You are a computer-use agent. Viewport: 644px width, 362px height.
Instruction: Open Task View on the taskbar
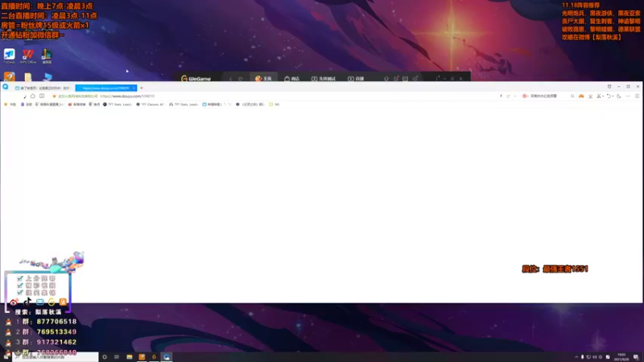click(x=117, y=357)
